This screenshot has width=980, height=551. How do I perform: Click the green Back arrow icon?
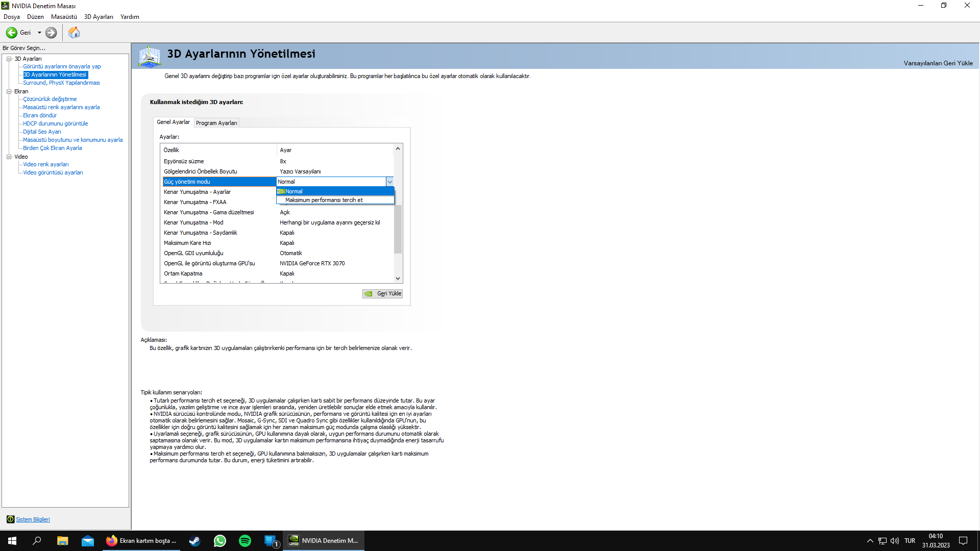[11, 33]
